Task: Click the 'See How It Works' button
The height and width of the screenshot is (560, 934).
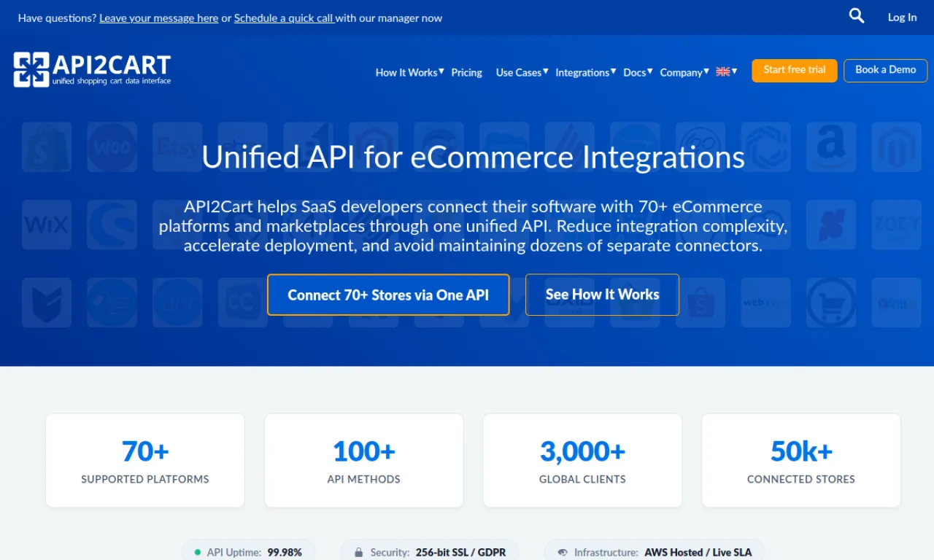Action: click(x=602, y=295)
